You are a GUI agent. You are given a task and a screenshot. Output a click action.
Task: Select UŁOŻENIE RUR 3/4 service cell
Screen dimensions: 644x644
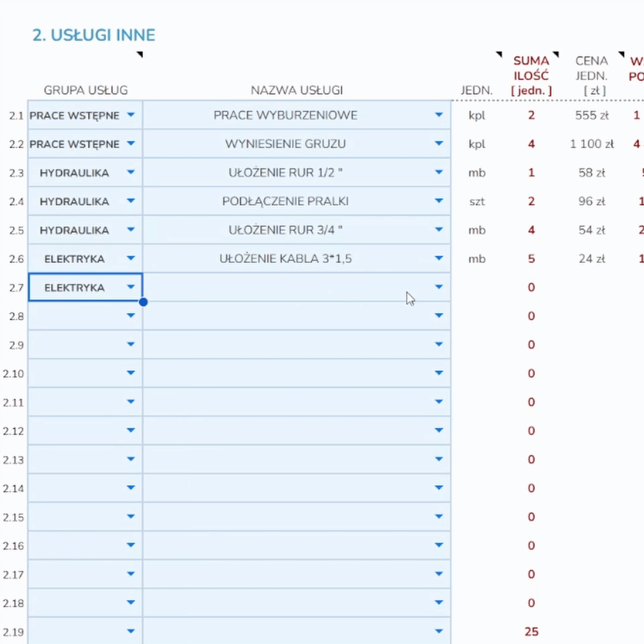285,230
